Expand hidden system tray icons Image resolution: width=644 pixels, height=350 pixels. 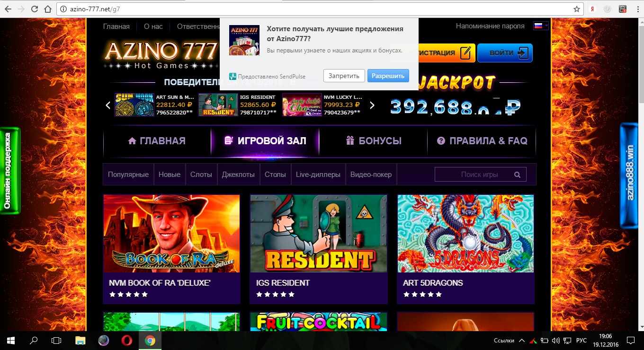point(522,341)
